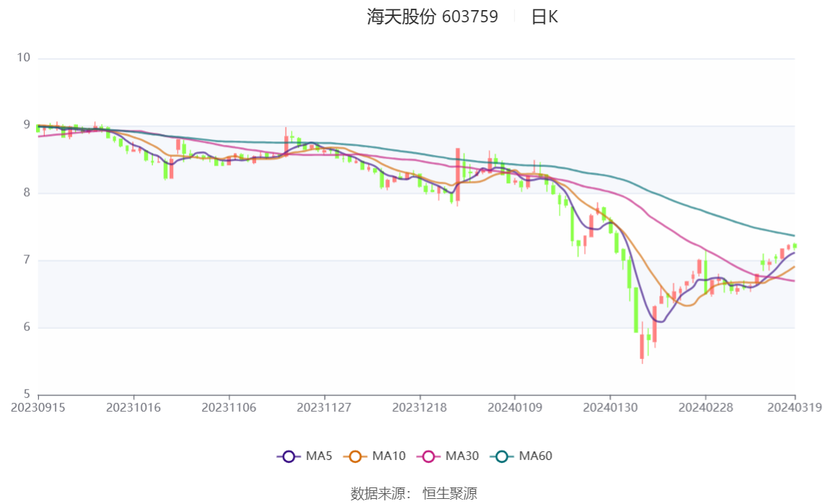This screenshot has width=828, height=504.
Task: Click the 20240228 x-axis date label
Action: click(705, 408)
